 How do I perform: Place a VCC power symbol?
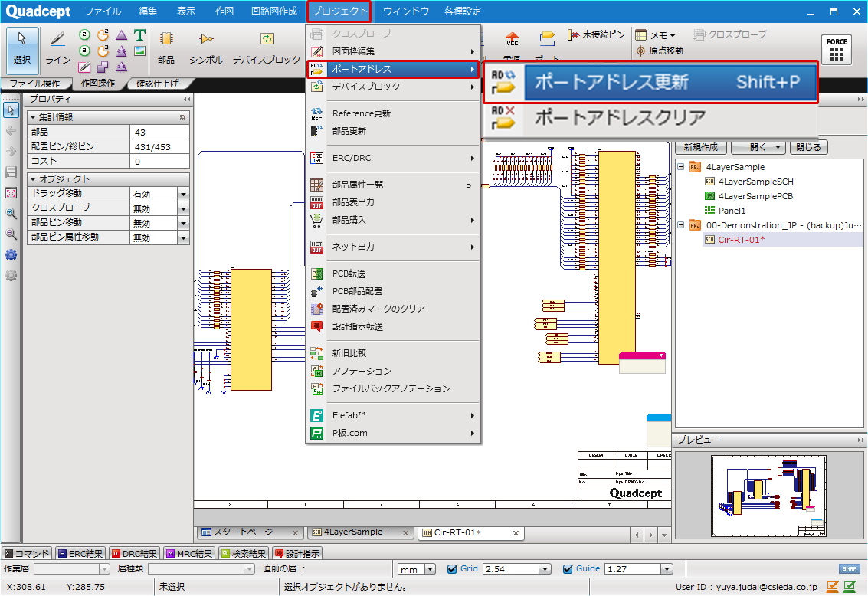[512, 40]
